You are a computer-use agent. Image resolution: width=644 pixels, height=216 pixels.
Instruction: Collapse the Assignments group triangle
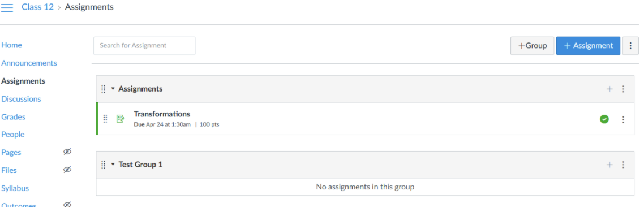click(113, 89)
